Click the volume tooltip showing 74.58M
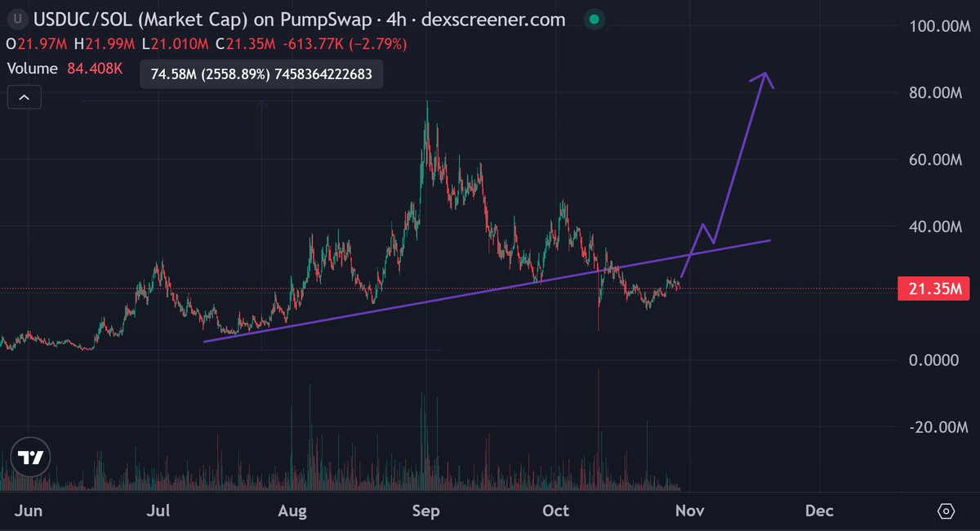This screenshot has height=531, width=980. coord(260,74)
